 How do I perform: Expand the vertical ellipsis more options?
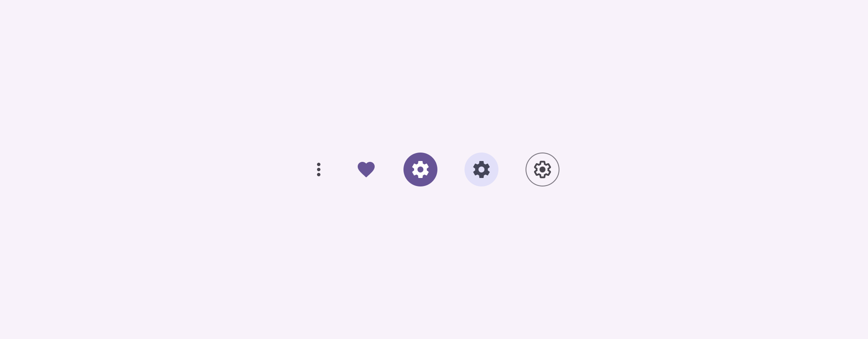[319, 169]
